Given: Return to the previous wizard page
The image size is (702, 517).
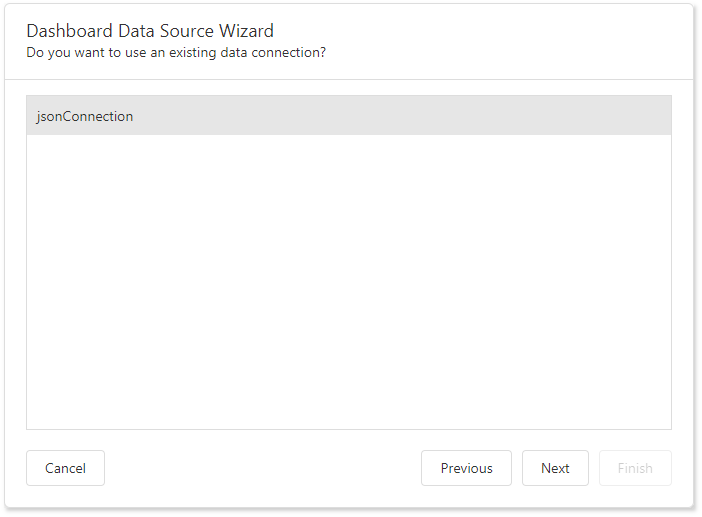Looking at the screenshot, I should (x=466, y=468).
